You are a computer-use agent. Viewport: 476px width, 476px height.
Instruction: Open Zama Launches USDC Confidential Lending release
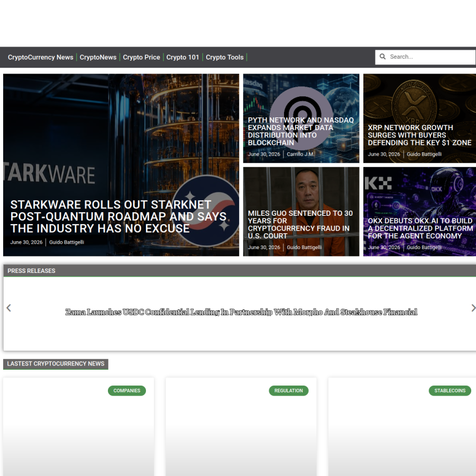[x=241, y=312]
